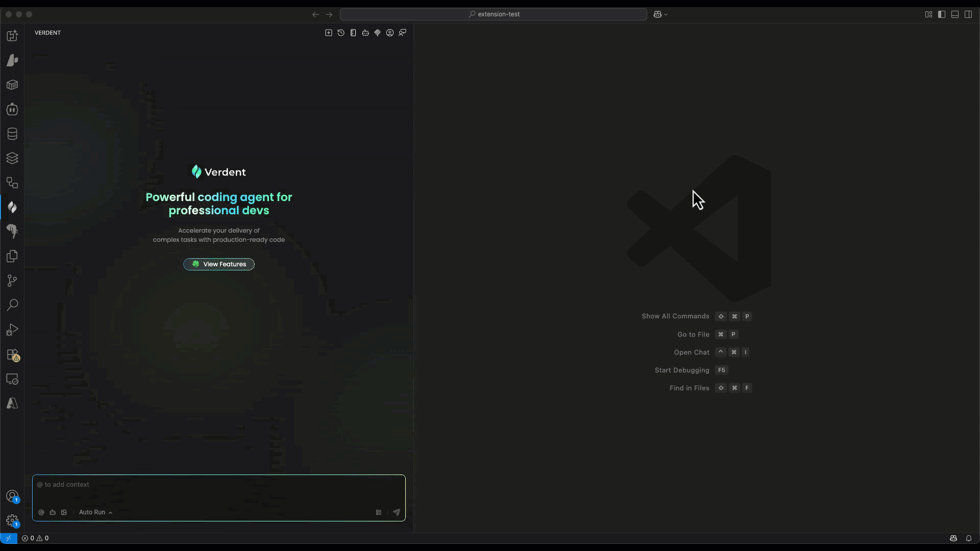Click the View Features button
The image size is (980, 551).
[x=219, y=264]
